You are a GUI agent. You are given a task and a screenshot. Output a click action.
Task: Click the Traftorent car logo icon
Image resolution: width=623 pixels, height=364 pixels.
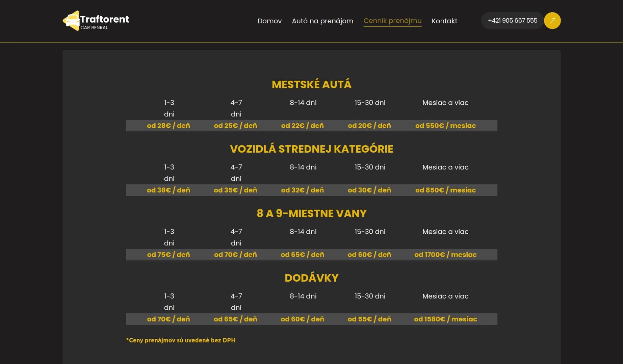(71, 21)
